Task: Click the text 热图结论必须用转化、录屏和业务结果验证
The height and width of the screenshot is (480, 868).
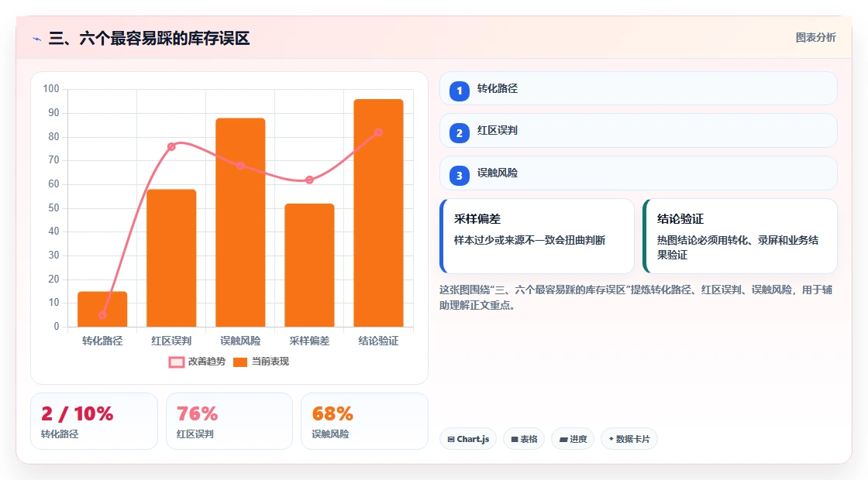Action: [x=737, y=248]
